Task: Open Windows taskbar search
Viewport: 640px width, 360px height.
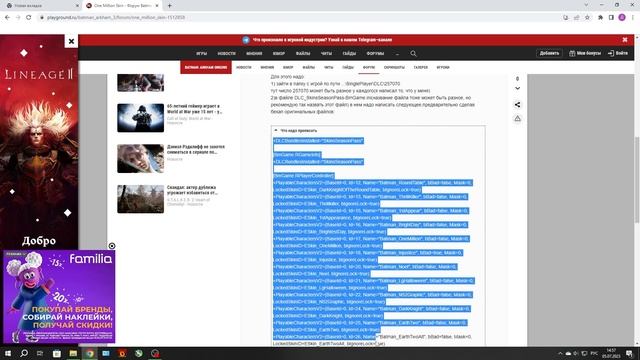Action: [24, 353]
